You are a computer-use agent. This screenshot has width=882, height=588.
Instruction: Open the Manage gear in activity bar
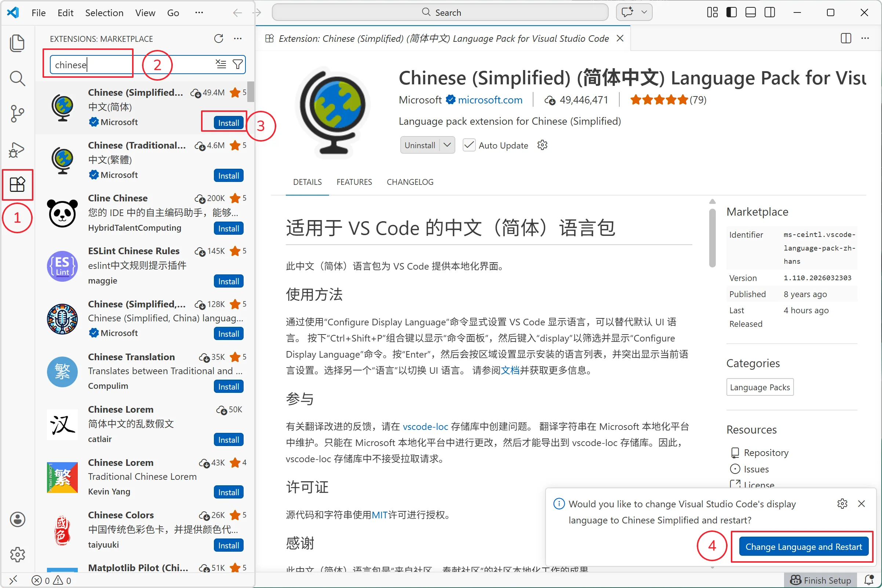click(17, 554)
